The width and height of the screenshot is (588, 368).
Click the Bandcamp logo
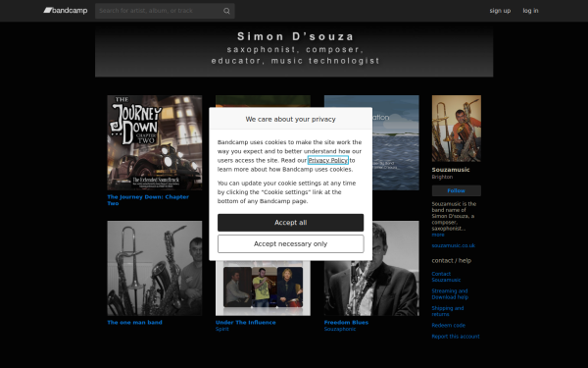pyautogui.click(x=66, y=11)
